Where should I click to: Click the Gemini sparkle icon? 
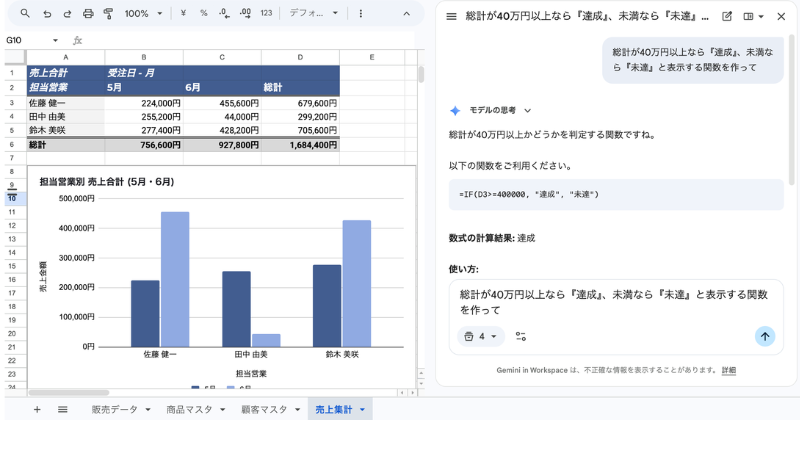(x=455, y=110)
